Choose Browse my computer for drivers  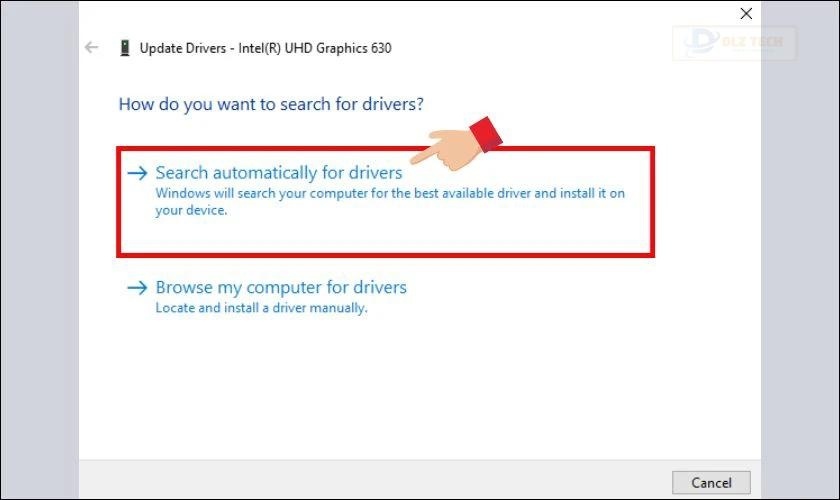(x=281, y=287)
